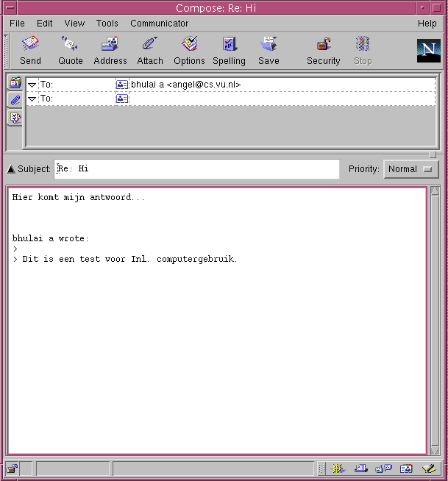Image resolution: width=448 pixels, height=481 pixels.
Task: Click scrollbar up arrow of message body
Action: (x=435, y=190)
